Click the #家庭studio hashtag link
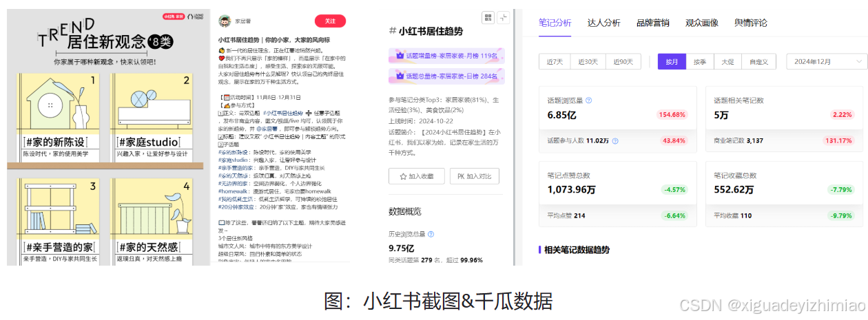Image resolution: width=868 pixels, height=320 pixels. (231, 160)
